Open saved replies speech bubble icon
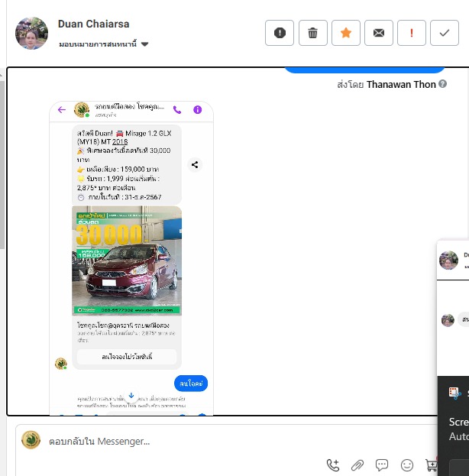The height and width of the screenshot is (476, 469). pos(382,465)
